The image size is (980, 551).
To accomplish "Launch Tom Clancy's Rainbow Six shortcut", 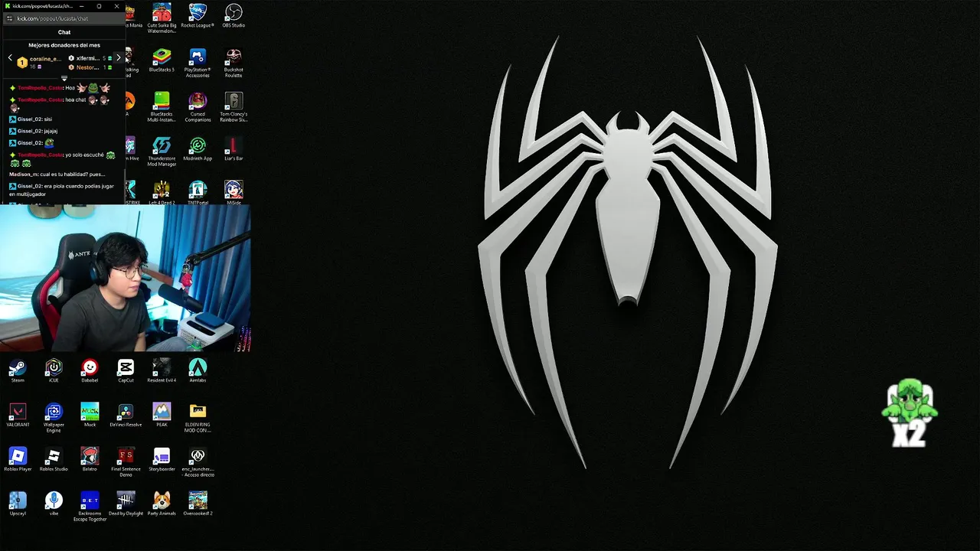I will (234, 107).
